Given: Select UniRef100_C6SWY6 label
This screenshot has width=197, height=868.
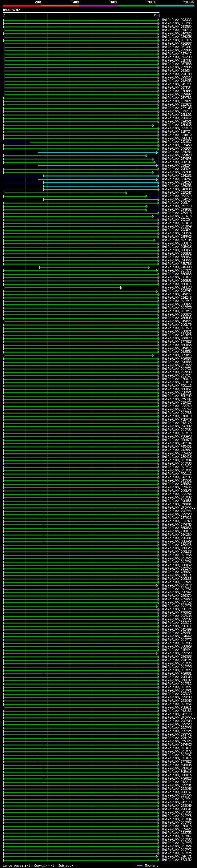Looking at the screenshot, I should [177, 356].
